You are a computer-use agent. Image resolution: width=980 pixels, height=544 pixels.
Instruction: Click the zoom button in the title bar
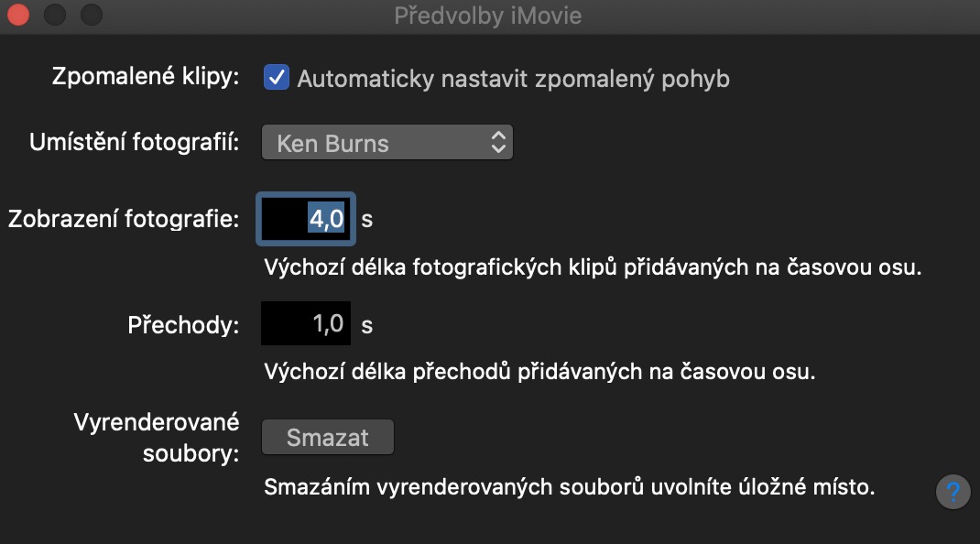tap(92, 15)
